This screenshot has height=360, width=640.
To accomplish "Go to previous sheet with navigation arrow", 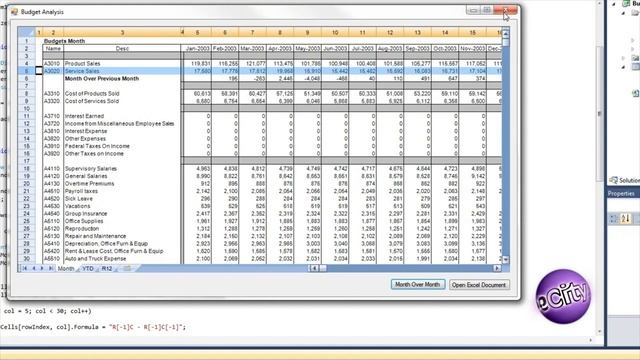I will tap(34, 269).
